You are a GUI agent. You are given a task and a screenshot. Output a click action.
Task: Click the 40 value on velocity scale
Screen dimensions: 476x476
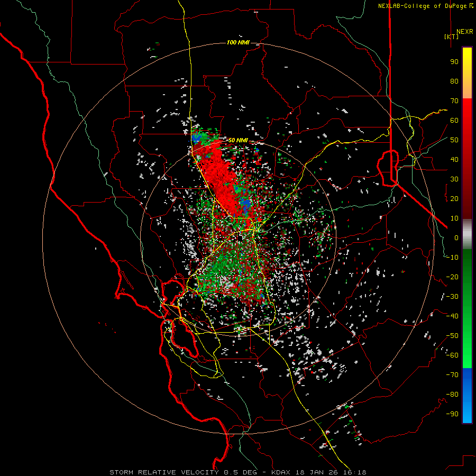click(x=454, y=160)
